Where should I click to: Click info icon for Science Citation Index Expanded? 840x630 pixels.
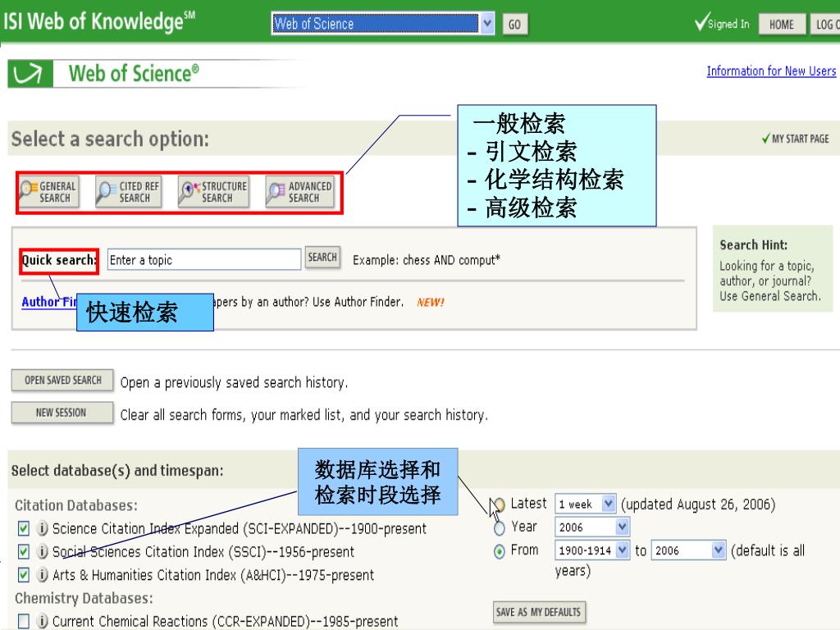[43, 528]
